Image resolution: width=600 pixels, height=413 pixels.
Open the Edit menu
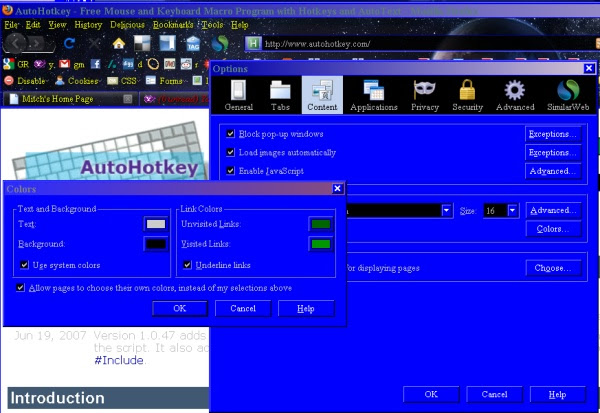(33, 25)
